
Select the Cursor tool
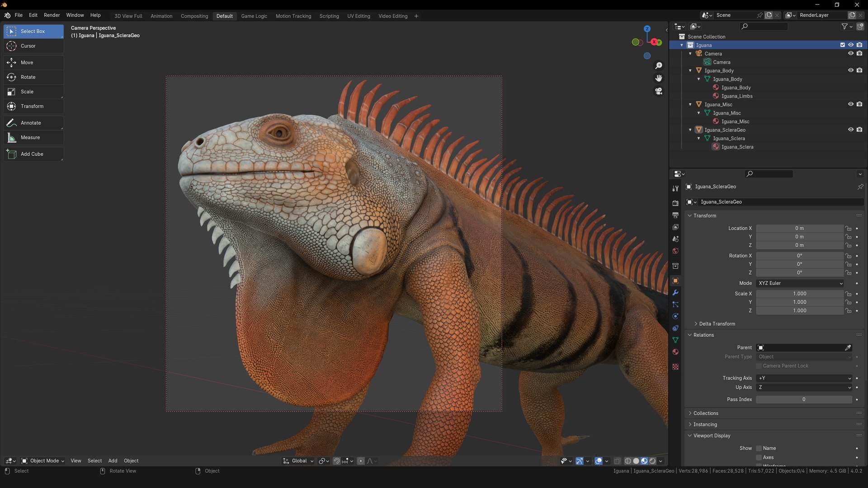pyautogui.click(x=33, y=46)
